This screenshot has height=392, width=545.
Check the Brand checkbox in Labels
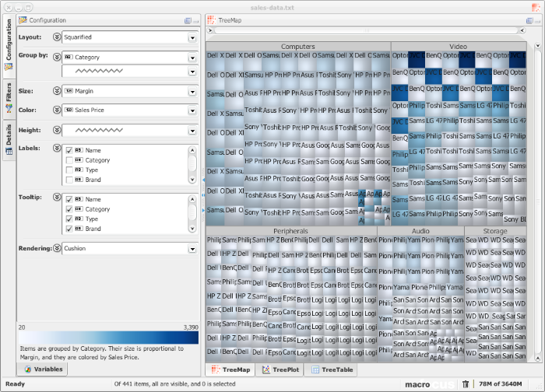coord(69,180)
